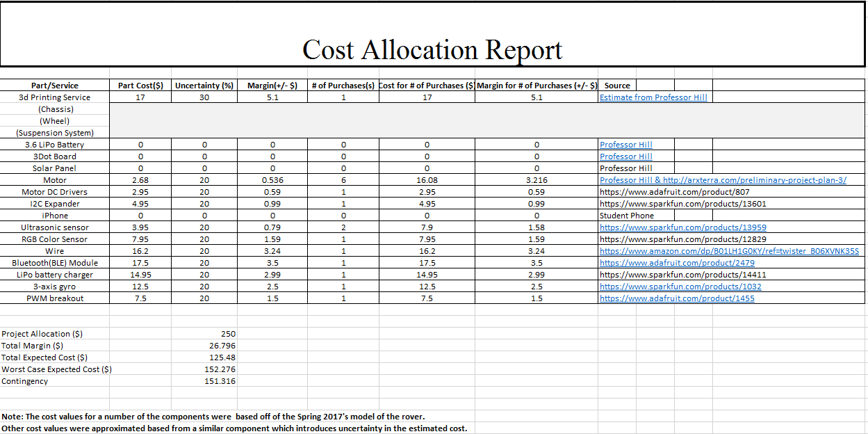Open the Motor row arxterra preliminary-project-plan link
This screenshot has height=434, width=868.
coord(723,180)
